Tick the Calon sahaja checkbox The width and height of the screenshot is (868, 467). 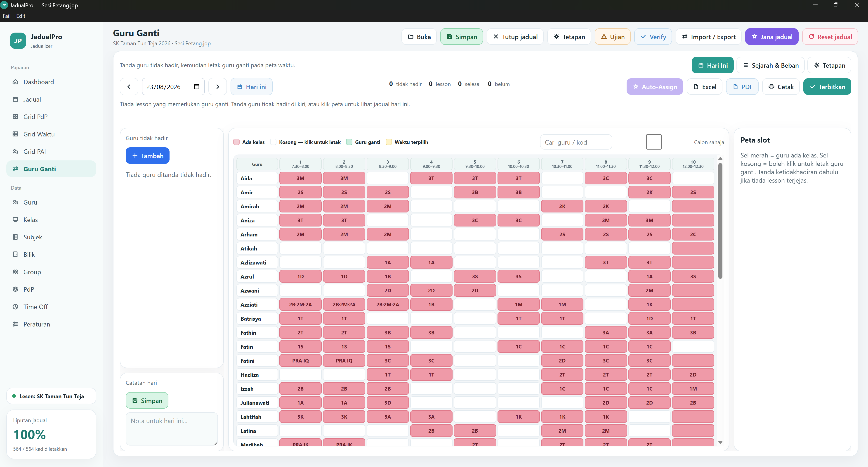click(x=654, y=142)
